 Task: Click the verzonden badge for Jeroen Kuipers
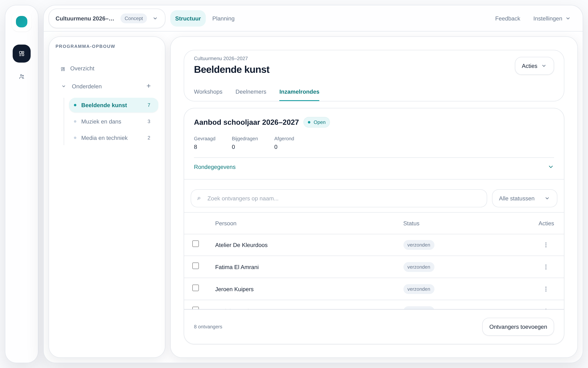click(419, 289)
